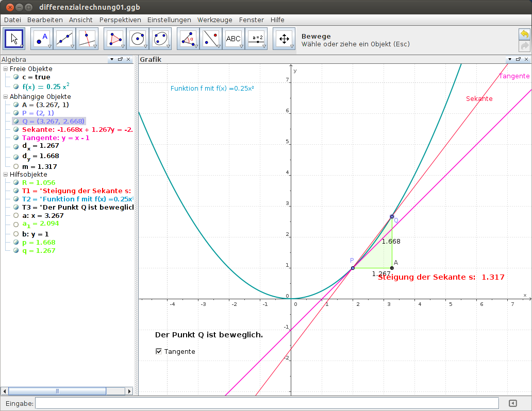Hide the Sekante object via its marble
Screen dimensions: 532x411
(15, 129)
